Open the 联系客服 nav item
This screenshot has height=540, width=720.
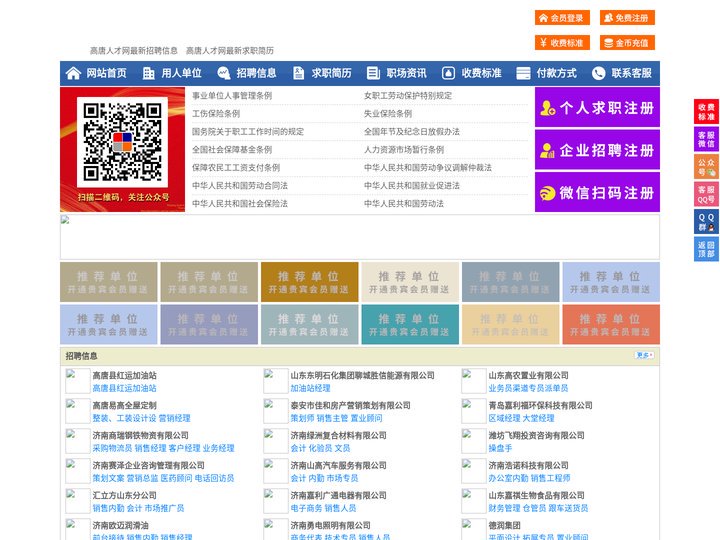(631, 73)
